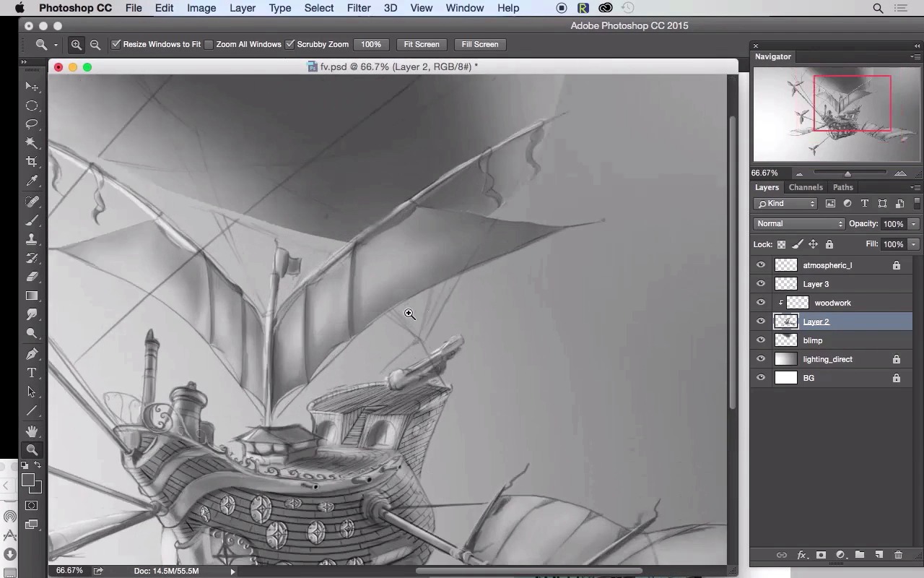Screen dimensions: 924x578
Task: Expand the Opacity slider arrow
Action: tap(914, 224)
